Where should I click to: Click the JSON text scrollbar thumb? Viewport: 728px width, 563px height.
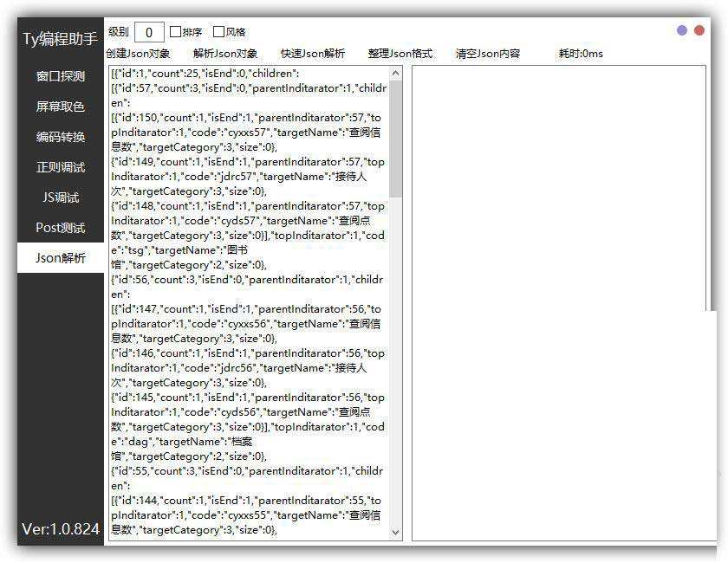pyautogui.click(x=395, y=138)
